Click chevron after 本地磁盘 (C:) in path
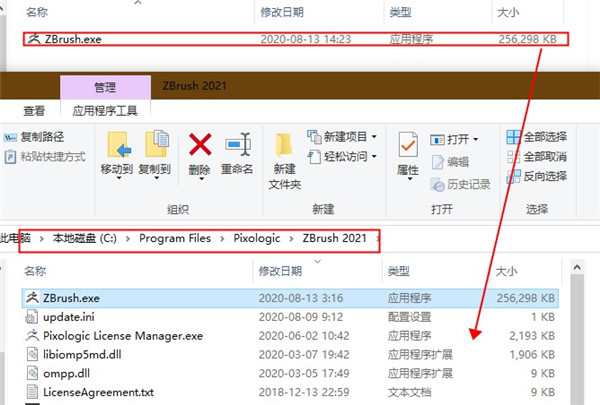The width and height of the screenshot is (600, 405). (127, 239)
